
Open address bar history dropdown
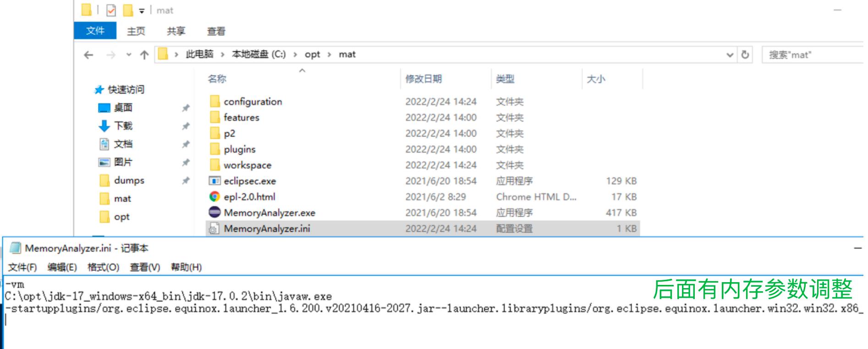730,55
